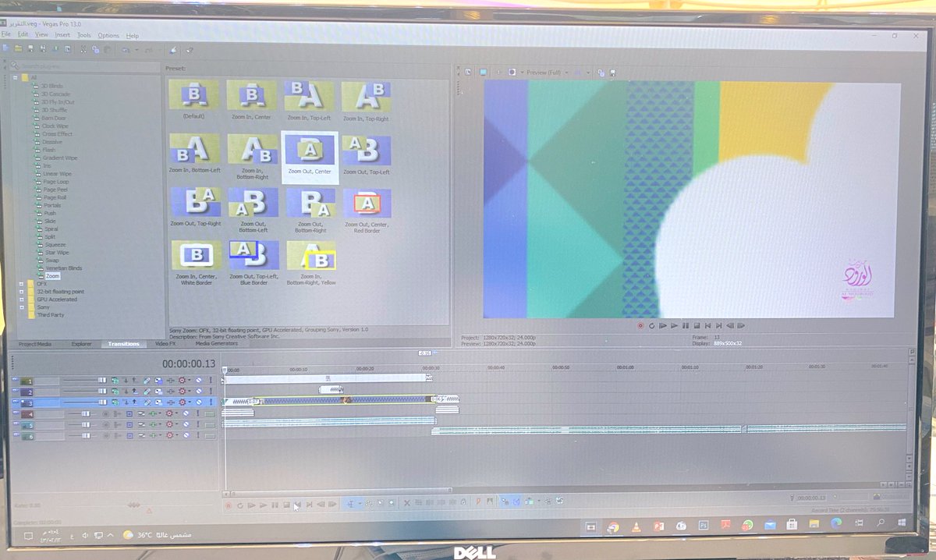Open the Edit menu
936x560 pixels.
23,35
